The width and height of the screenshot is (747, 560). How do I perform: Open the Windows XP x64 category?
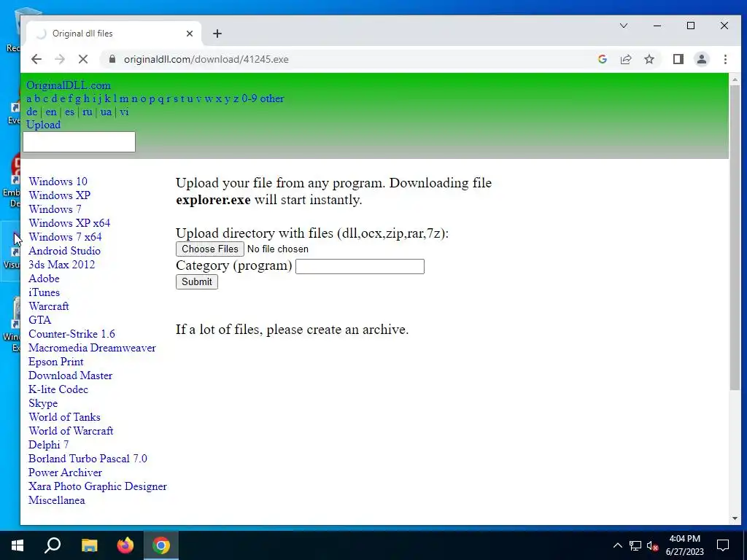pos(69,223)
